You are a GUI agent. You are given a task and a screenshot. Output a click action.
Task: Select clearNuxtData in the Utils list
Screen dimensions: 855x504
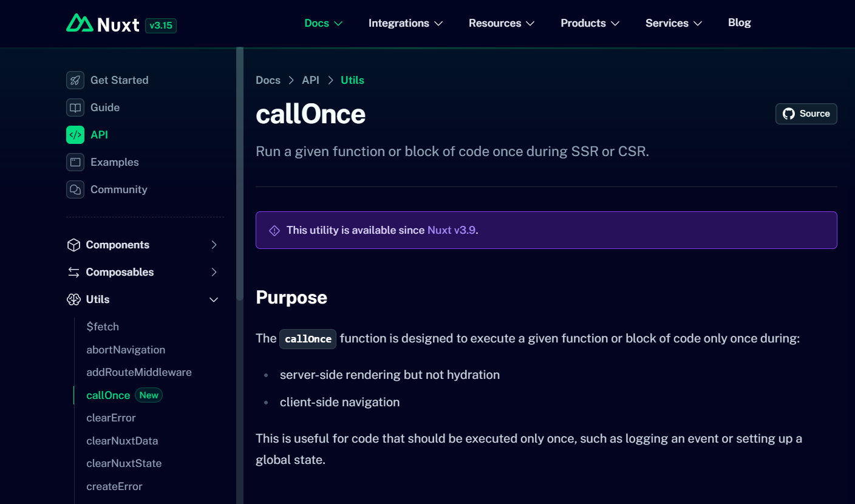122,441
